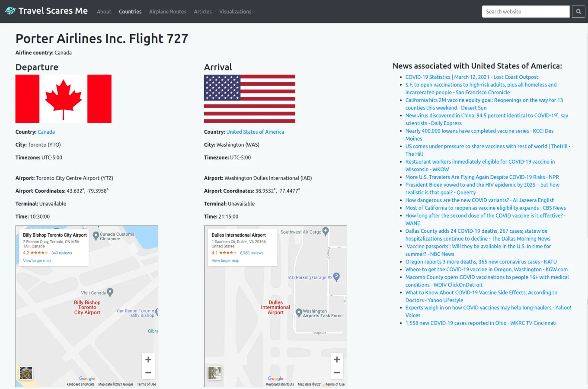
Task: Switch the Toronto map to satellite view
Action: (x=26, y=373)
